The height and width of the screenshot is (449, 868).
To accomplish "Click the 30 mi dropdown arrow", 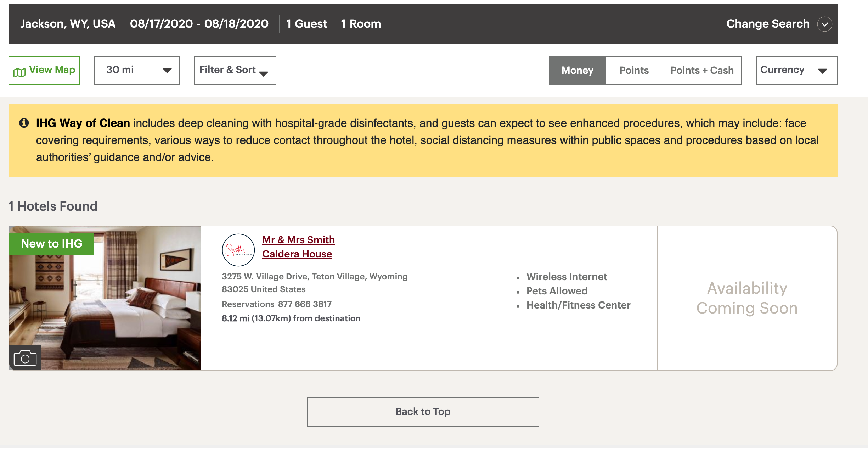I will point(167,71).
